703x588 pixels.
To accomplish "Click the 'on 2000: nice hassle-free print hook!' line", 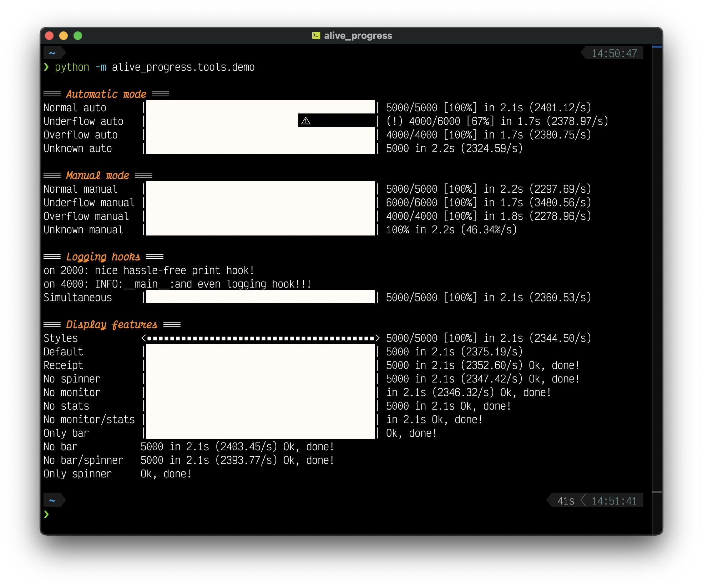I will (x=149, y=270).
